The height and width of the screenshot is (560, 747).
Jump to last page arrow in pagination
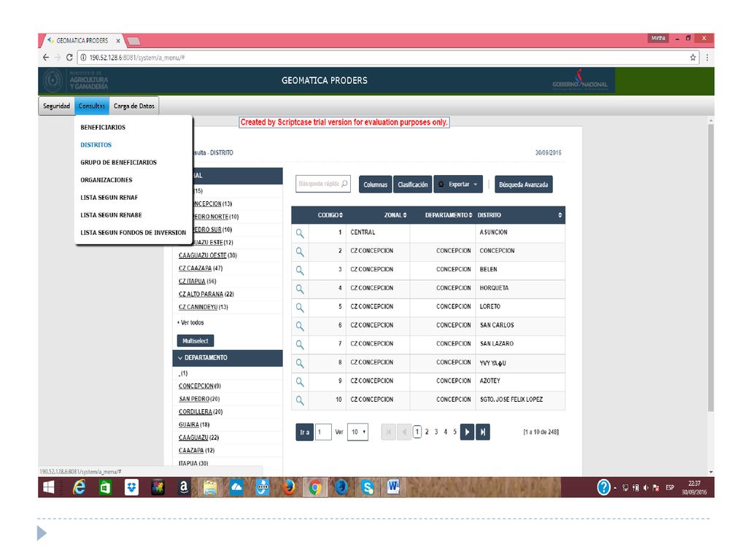(483, 432)
